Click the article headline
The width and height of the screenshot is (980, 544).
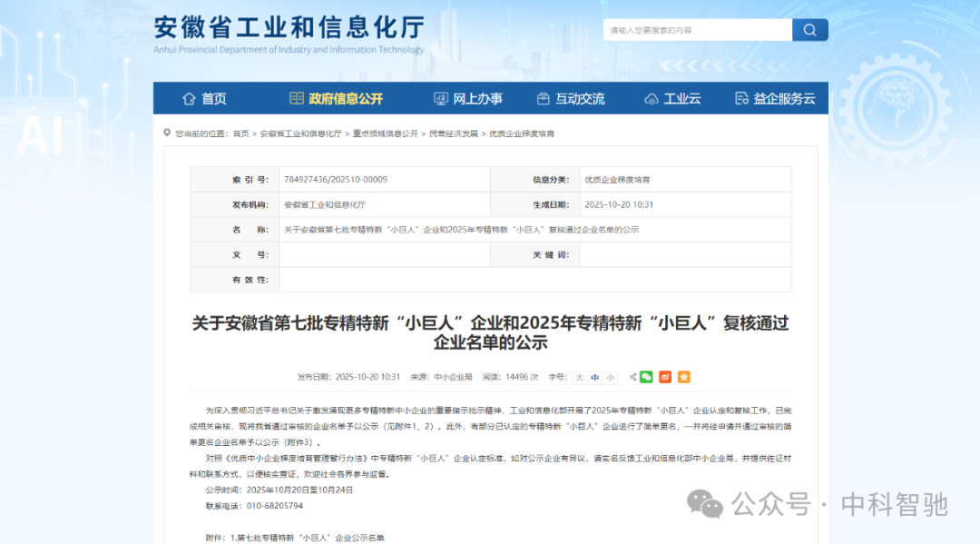[491, 332]
